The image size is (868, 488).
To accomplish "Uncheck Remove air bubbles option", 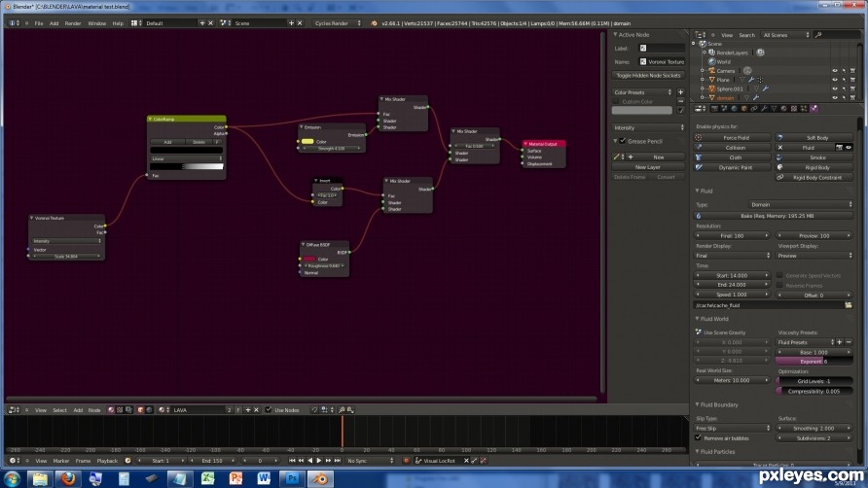I will point(699,437).
